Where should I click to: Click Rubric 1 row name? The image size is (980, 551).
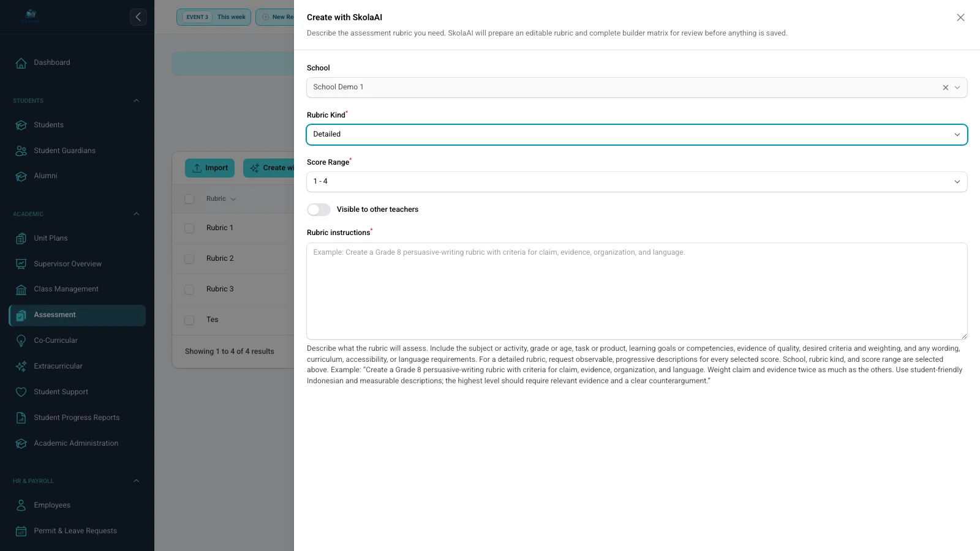[x=220, y=228]
